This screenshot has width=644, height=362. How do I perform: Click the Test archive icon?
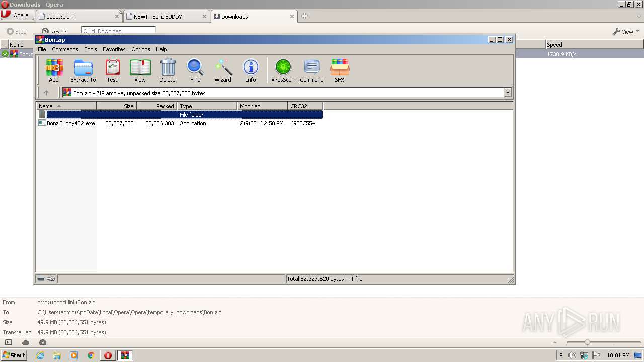tap(112, 71)
